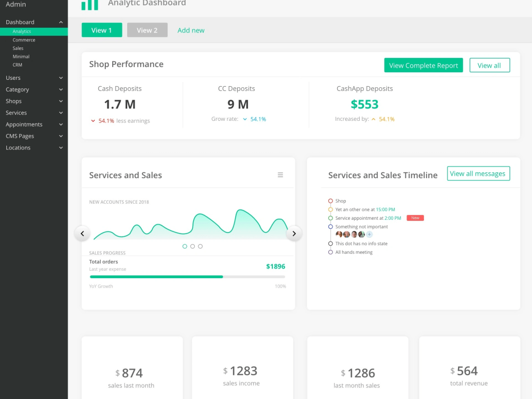Open the Services and Sales hamburger menu

[x=280, y=174]
